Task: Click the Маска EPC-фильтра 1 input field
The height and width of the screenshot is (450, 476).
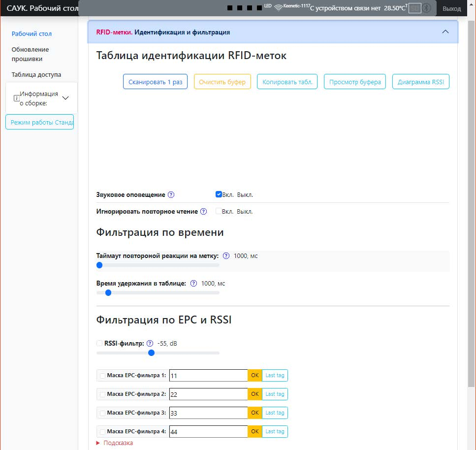Action: coord(208,376)
